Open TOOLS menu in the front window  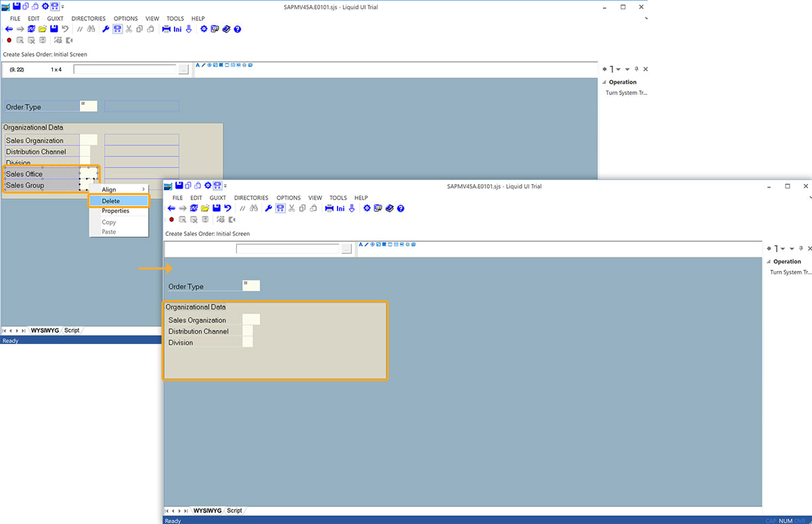pyautogui.click(x=338, y=198)
